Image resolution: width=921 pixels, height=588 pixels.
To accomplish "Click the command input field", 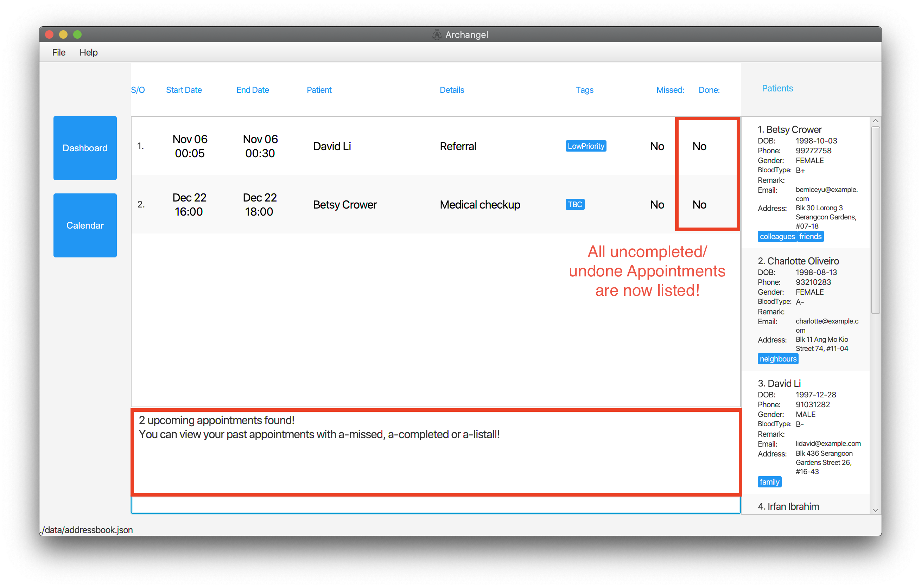I will [x=436, y=504].
